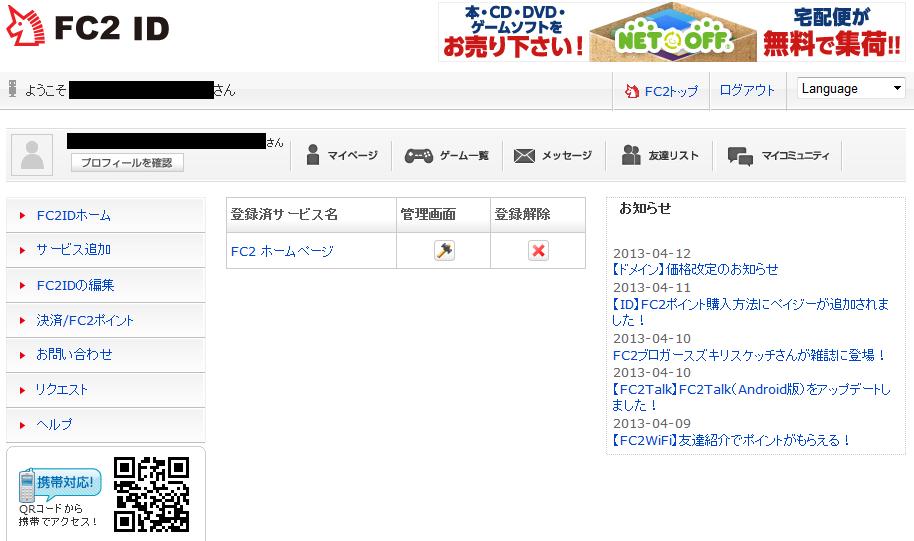
Task: Click the マイコミュニティ speech bubbles icon
Action: (740, 156)
